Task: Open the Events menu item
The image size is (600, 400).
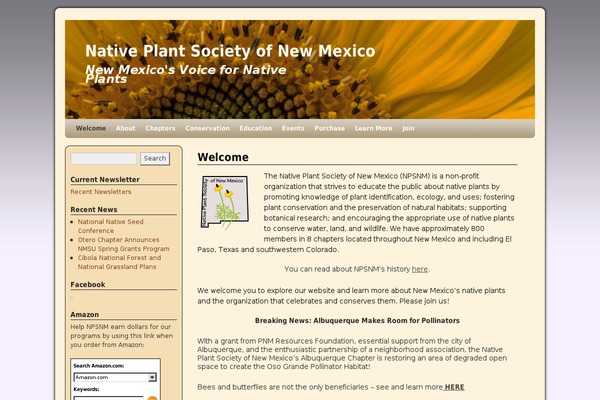Action: 293,128
